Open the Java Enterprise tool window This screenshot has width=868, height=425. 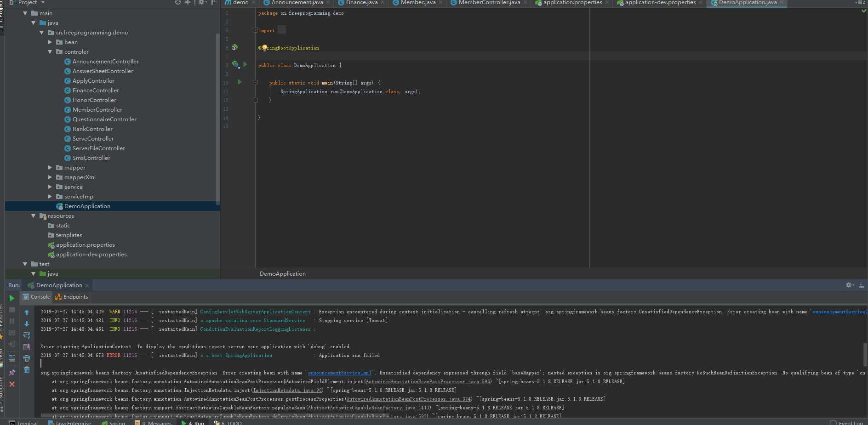(69, 423)
